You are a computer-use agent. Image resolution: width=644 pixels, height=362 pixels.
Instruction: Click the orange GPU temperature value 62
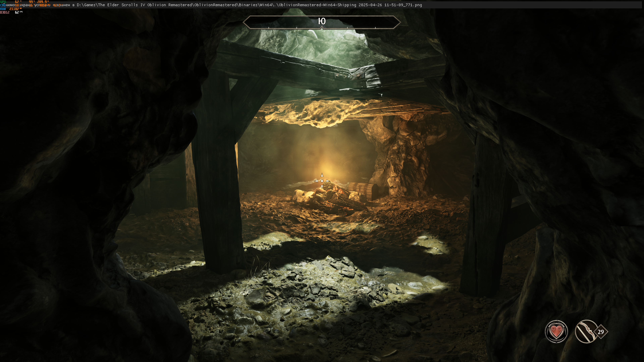tap(17, 2)
